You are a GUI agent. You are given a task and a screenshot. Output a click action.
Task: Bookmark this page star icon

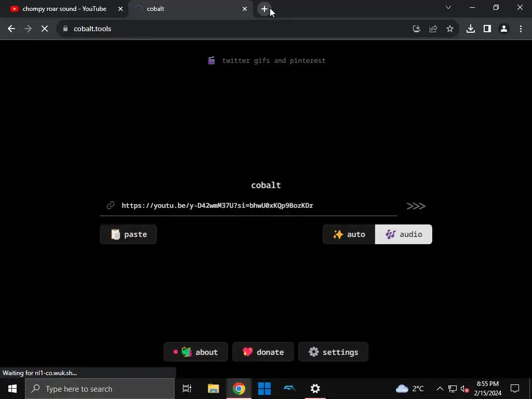click(450, 29)
